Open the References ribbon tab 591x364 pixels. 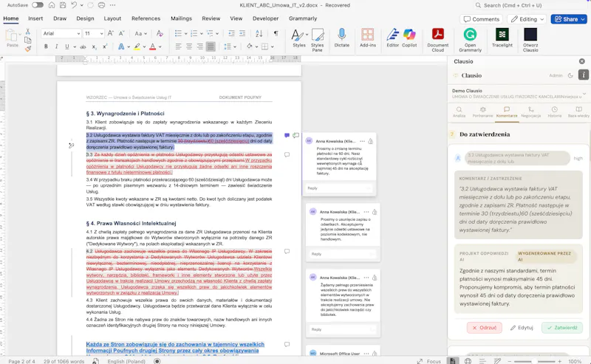coord(146,18)
